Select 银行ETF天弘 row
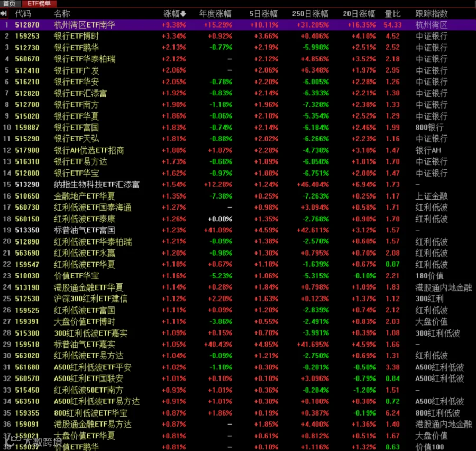 pyautogui.click(x=238, y=139)
